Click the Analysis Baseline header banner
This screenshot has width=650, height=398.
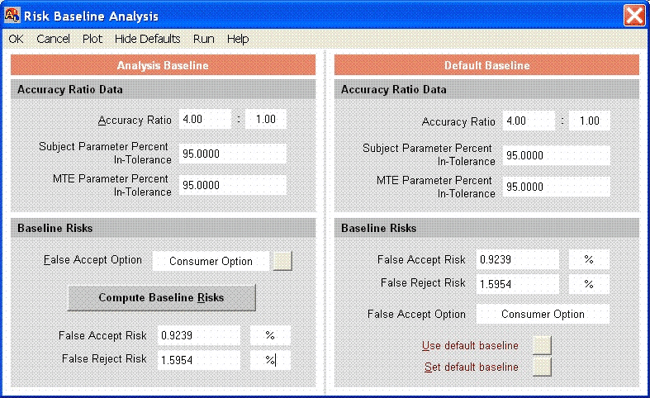[163, 65]
